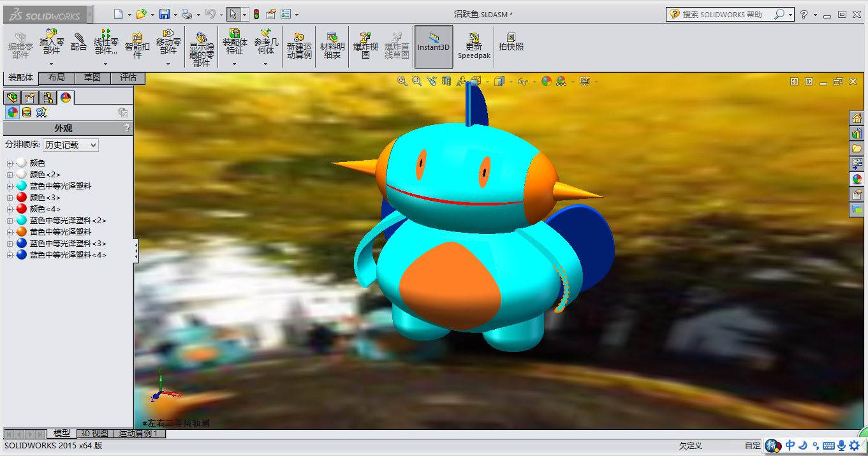
Task: Click the Mate (配合) paperclip tool
Action: tap(79, 41)
